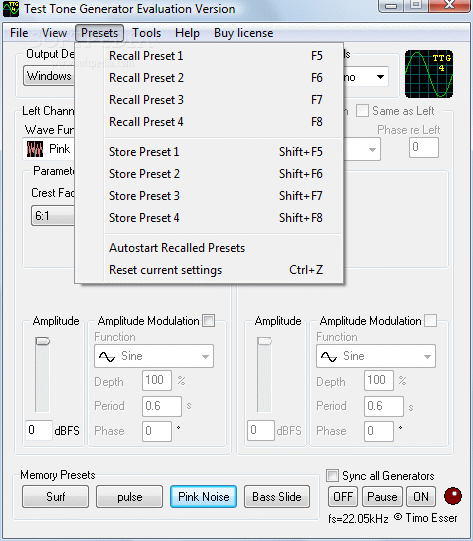Viewport: 473px width, 541px height.
Task: Open the channels dropdown near the logo
Action: click(366, 77)
